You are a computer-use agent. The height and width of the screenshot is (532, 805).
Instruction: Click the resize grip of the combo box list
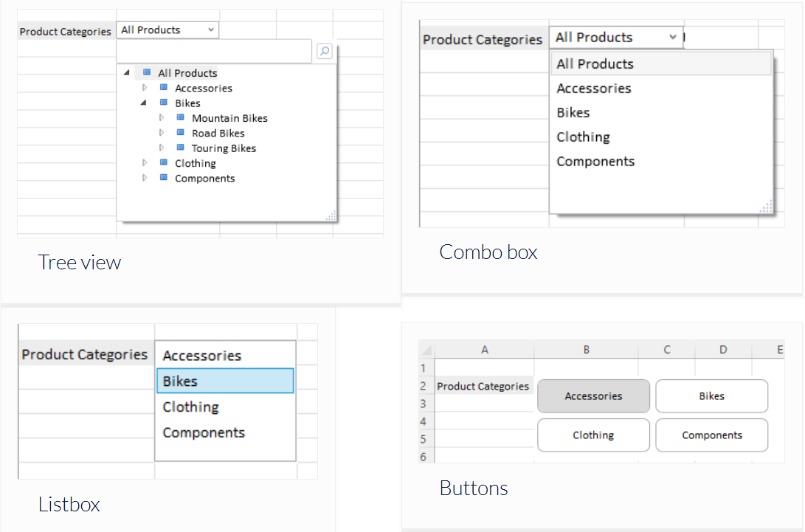(x=767, y=209)
